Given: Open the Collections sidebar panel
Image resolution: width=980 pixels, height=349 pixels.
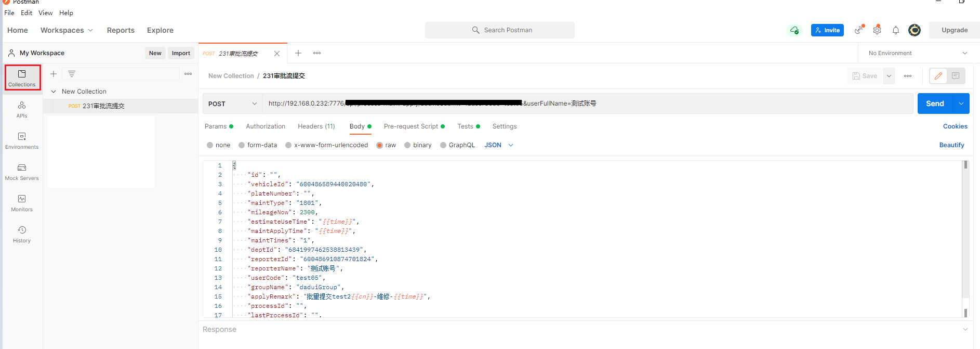Looking at the screenshot, I should [22, 77].
